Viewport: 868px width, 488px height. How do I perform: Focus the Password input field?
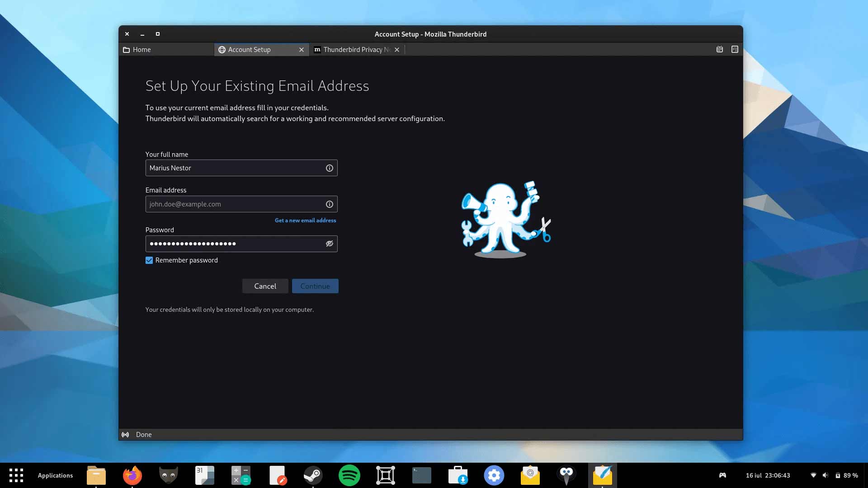(x=241, y=244)
